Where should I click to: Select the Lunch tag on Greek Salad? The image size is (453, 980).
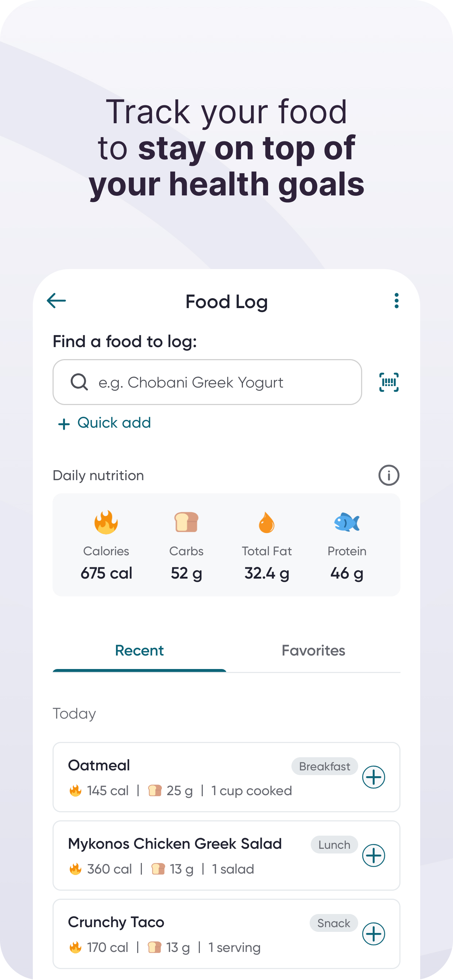(x=334, y=845)
